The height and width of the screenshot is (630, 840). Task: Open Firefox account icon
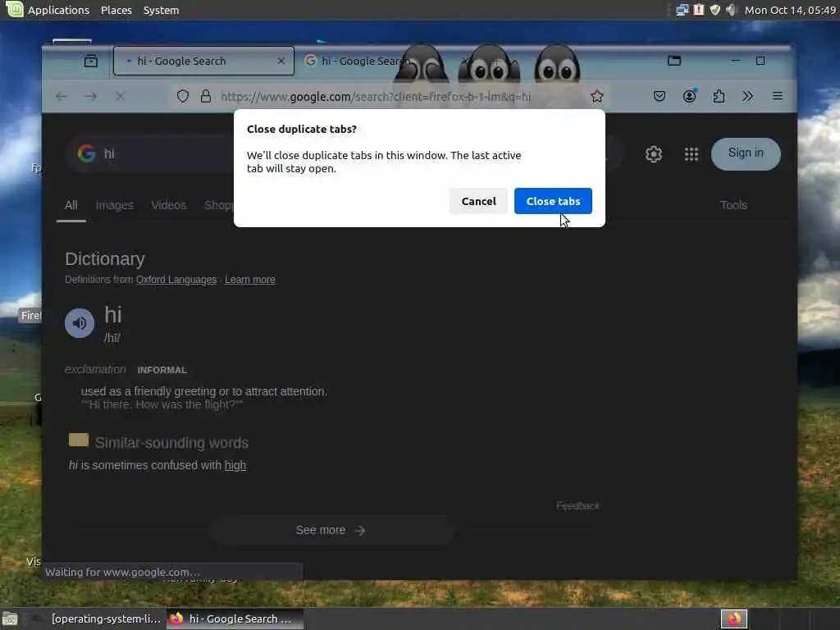click(689, 97)
